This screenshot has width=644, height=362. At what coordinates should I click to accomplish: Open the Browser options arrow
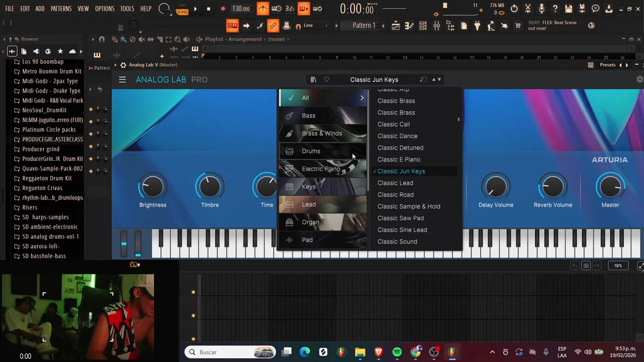[5, 39]
